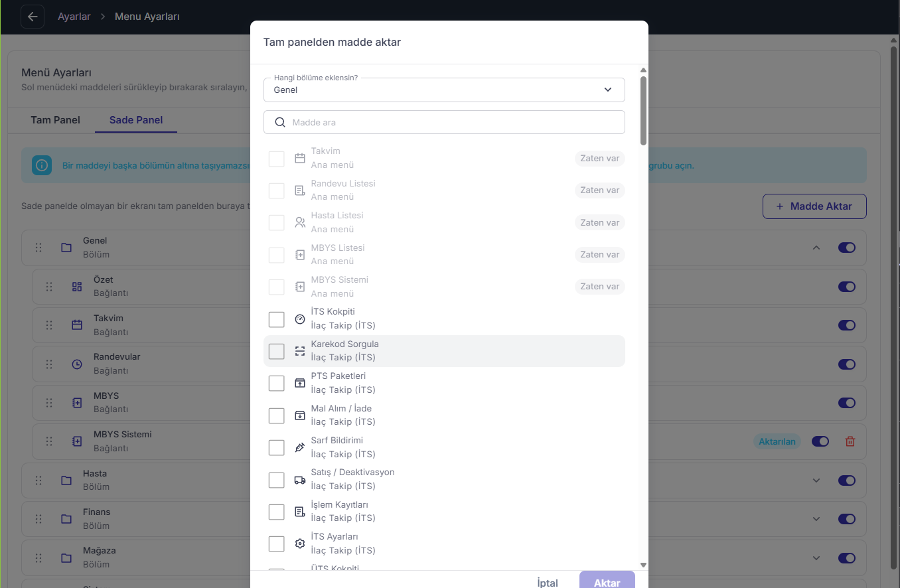The image size is (900, 588).
Task: Click the İşlem Kayıtları document icon
Action: (x=300, y=512)
